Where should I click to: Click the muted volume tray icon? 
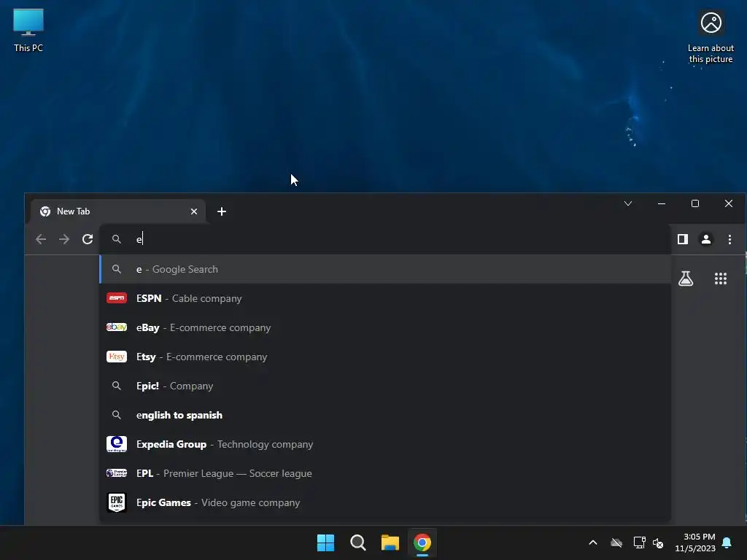click(658, 542)
